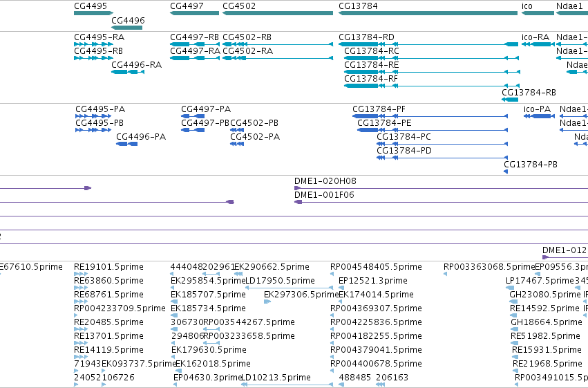Select the LD10213.5prime EST
The height and width of the screenshot is (388, 588).
(287, 385)
